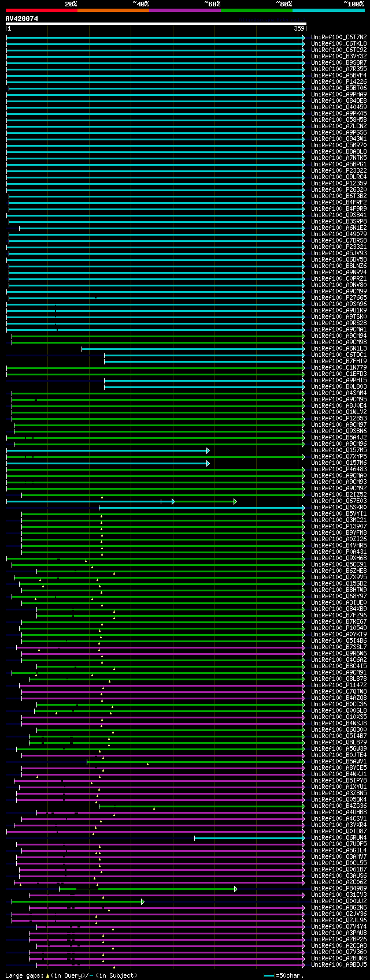Click label UniRef100_C1N779
The width and height of the screenshot is (370, 980).
click(x=339, y=367)
